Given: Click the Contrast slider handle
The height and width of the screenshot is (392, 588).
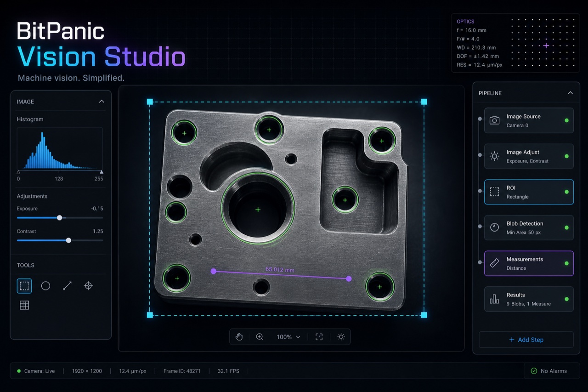Looking at the screenshot, I should click(x=68, y=240).
